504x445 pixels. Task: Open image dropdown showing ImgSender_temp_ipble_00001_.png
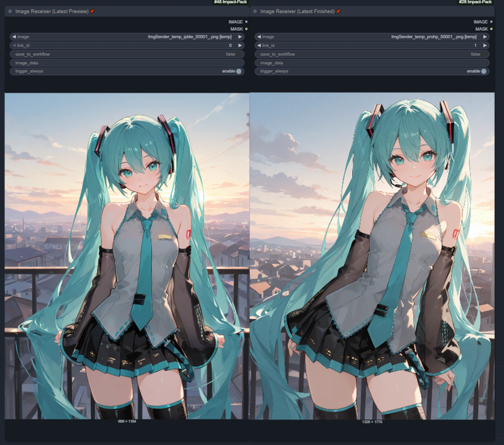127,37
